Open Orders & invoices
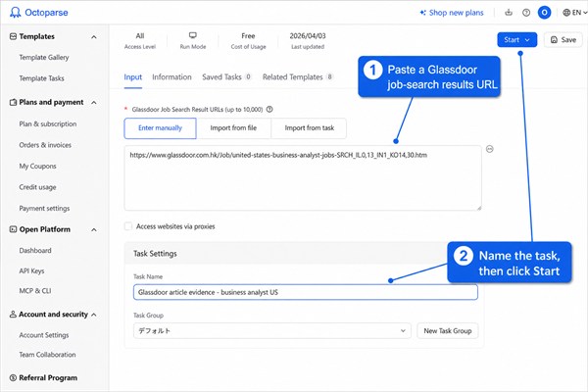The width and height of the screenshot is (588, 392). [x=45, y=145]
